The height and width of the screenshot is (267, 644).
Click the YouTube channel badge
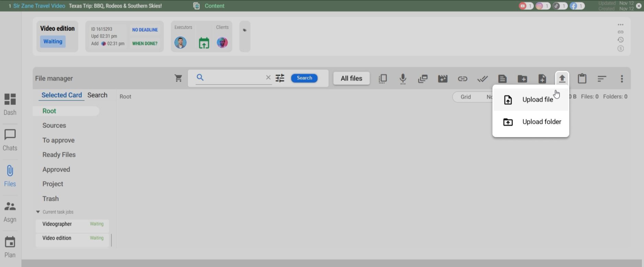[x=526, y=6]
